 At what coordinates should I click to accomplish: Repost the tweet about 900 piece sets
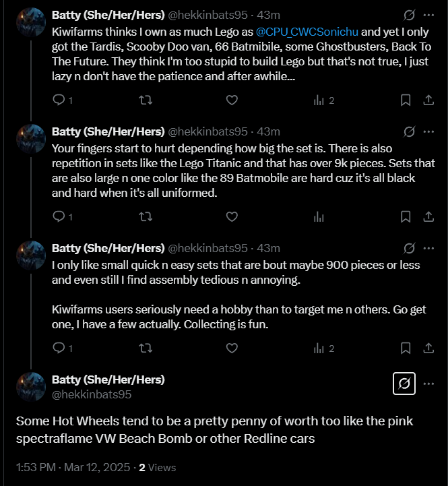click(146, 348)
